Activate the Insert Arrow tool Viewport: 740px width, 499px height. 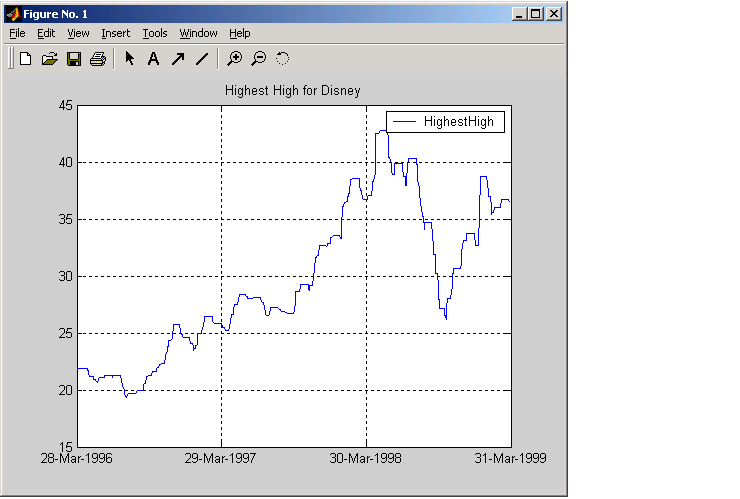pyautogui.click(x=178, y=59)
